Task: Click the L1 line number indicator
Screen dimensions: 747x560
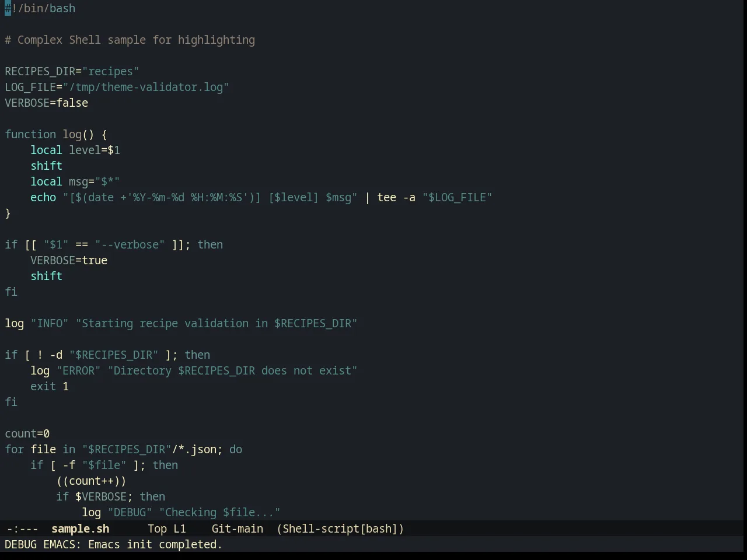Action: tap(179, 528)
